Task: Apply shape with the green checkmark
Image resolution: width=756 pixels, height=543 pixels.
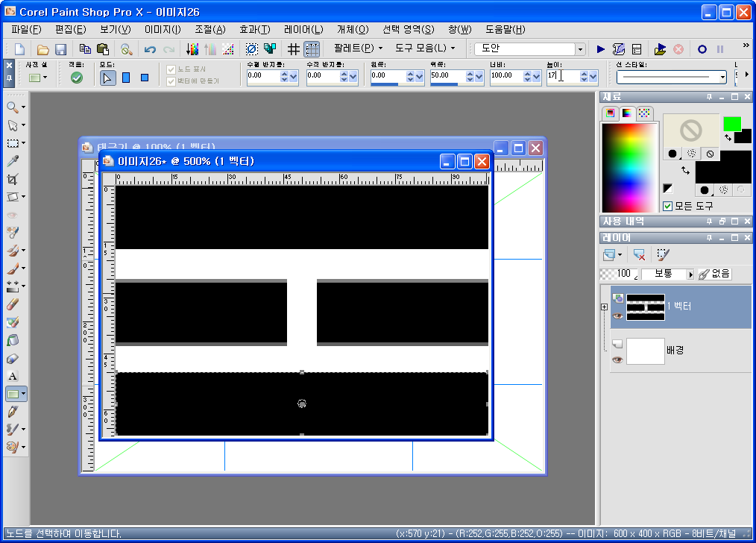Action: pyautogui.click(x=76, y=77)
